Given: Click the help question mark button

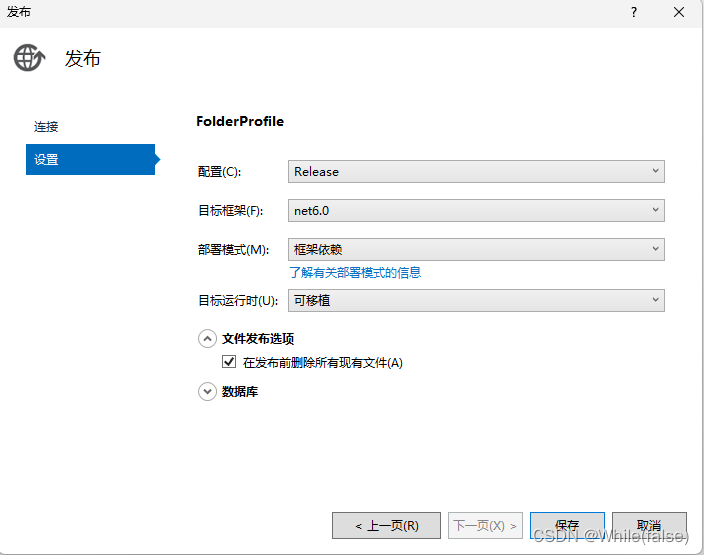Looking at the screenshot, I should coord(633,12).
